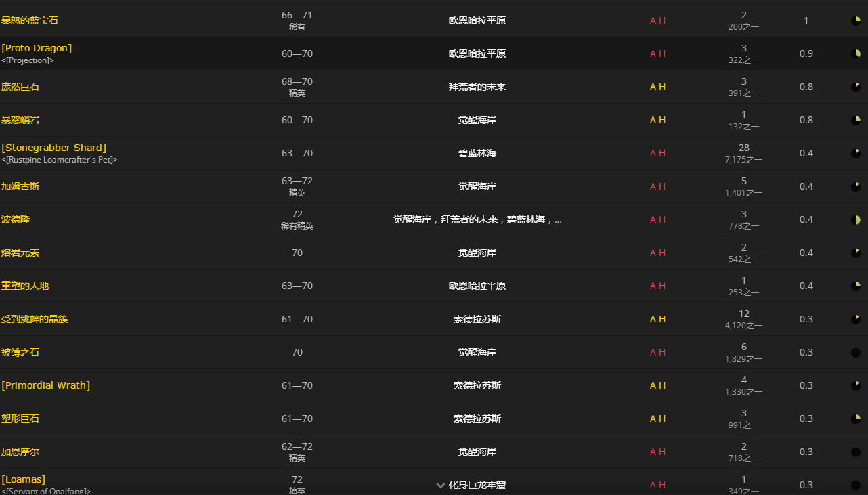The width and height of the screenshot is (868, 495).
Task: Click the pie chart icon for 暴怒的蓝宝石
Action: pos(856,20)
